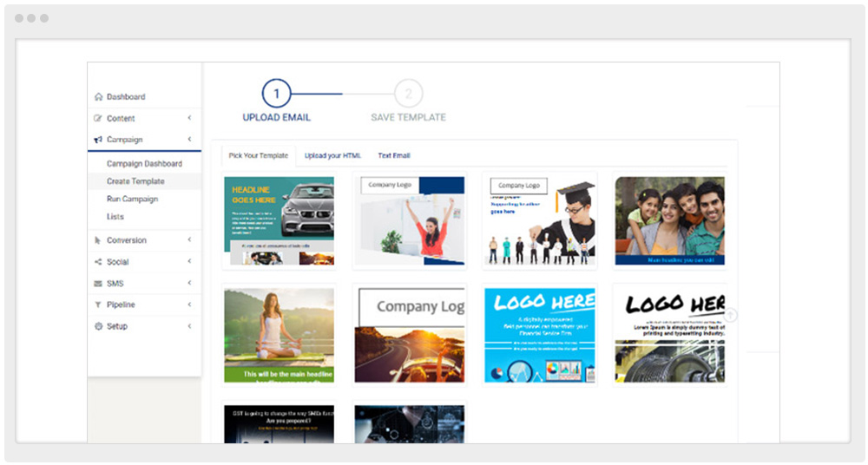This screenshot has width=868, height=465.
Task: Click the Pipeline menu label
Action: point(121,305)
